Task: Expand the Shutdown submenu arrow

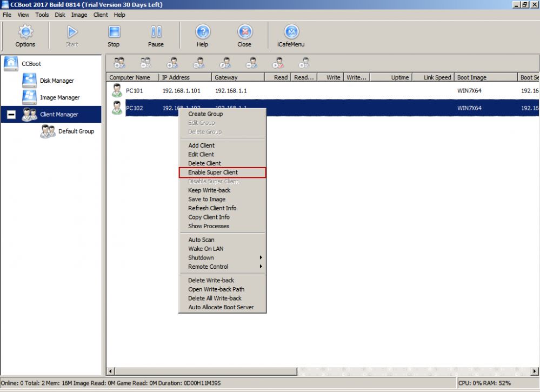Action: pyautogui.click(x=261, y=257)
